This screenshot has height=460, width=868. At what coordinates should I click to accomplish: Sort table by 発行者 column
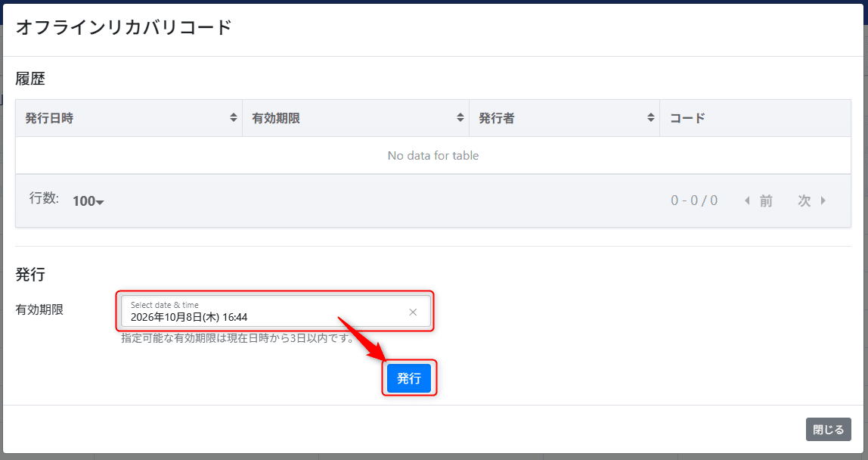point(564,118)
